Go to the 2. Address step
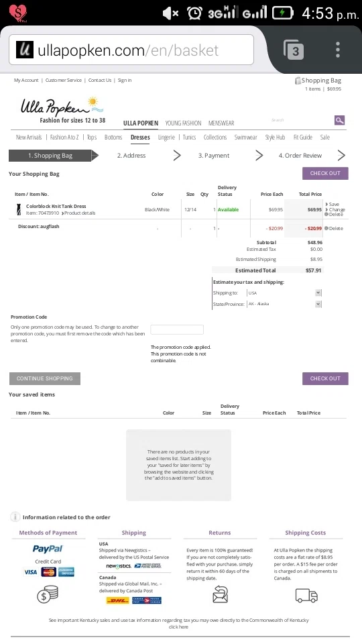Image resolution: width=362 pixels, height=644 pixels. pos(131,156)
